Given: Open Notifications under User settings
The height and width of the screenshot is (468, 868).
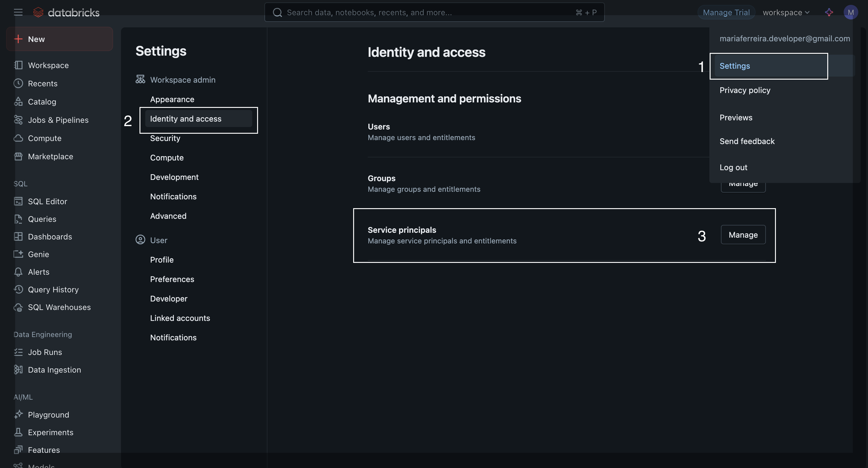Looking at the screenshot, I should (x=173, y=338).
